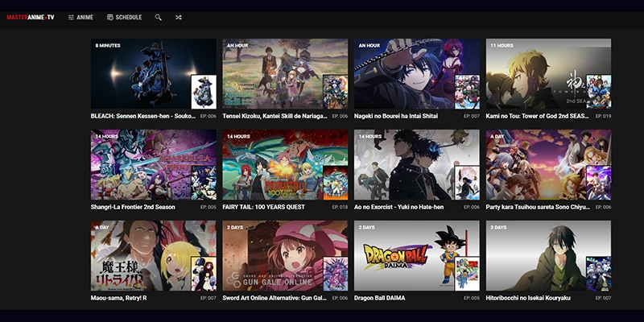The width and height of the screenshot is (644, 322).
Task: Click the BLEACH small poster cover
Action: [x=204, y=92]
